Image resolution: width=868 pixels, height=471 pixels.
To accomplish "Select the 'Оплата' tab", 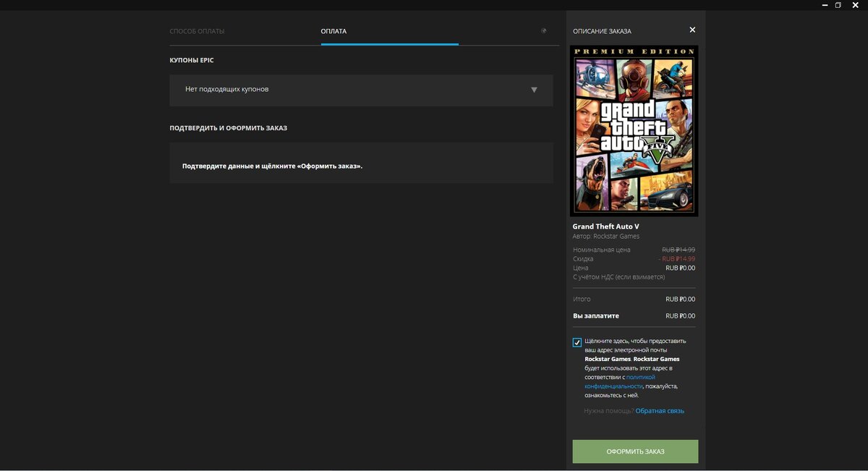I will click(333, 31).
